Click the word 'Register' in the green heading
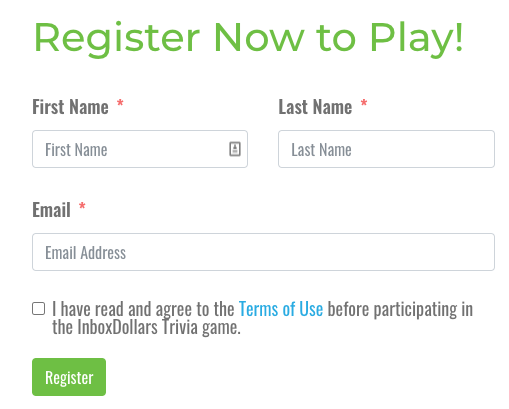509x409 pixels. click(117, 39)
